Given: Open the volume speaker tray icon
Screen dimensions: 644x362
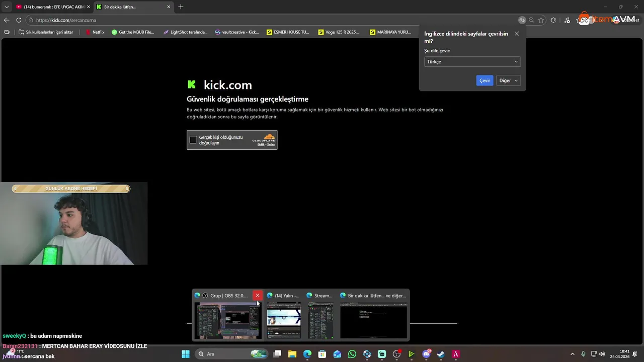Looking at the screenshot, I should [602, 354].
